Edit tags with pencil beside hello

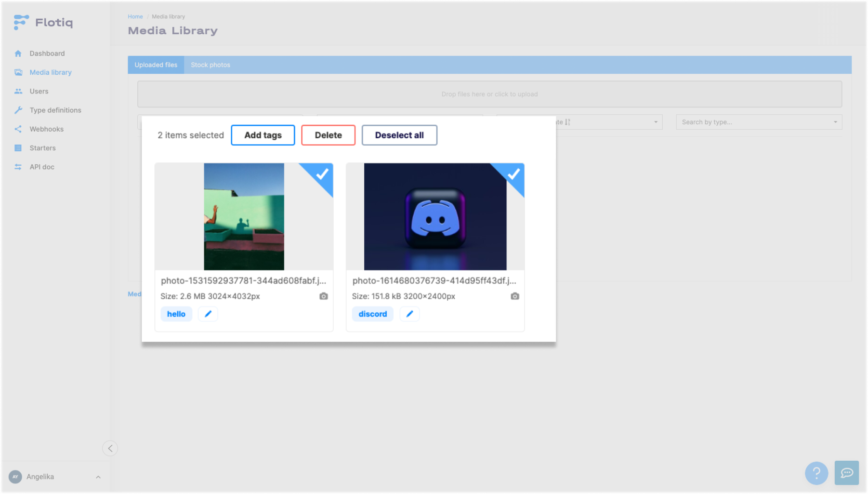208,314
